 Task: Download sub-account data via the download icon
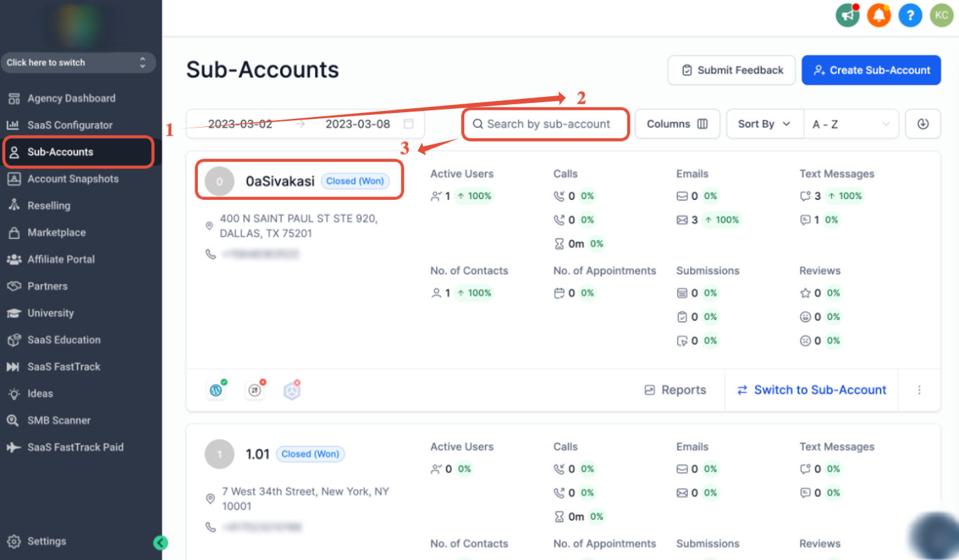(x=923, y=124)
